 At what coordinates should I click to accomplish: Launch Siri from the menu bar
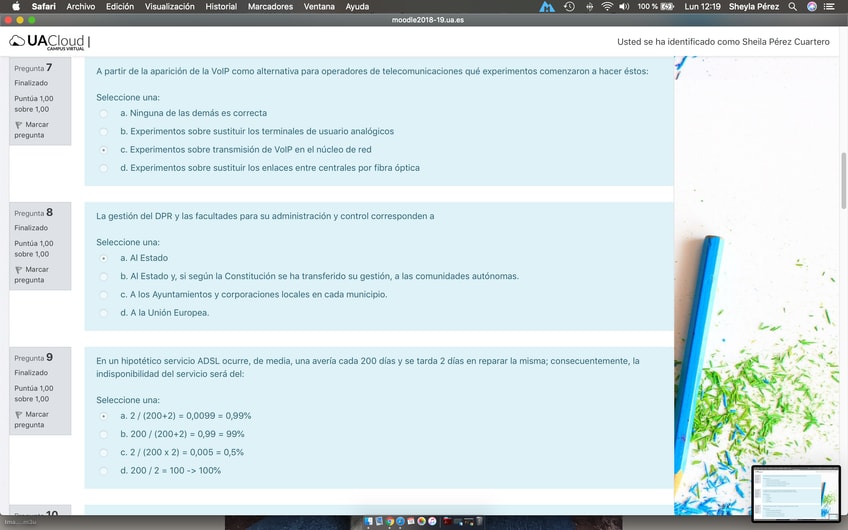(x=811, y=6)
